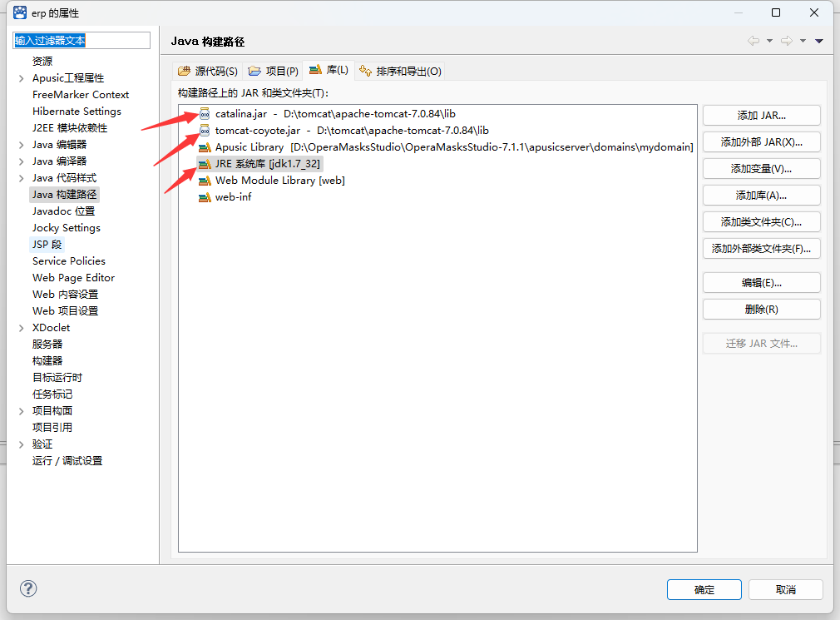
Task: Click the 添加变量(V)... button
Action: pyautogui.click(x=761, y=169)
